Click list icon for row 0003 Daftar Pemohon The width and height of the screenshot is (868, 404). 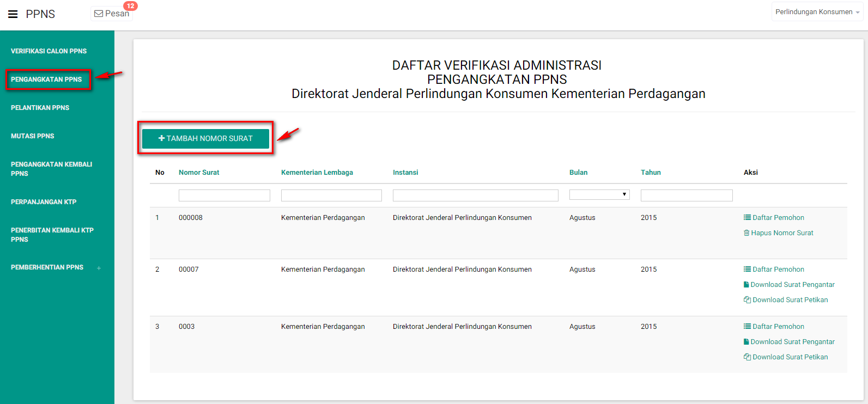[x=747, y=327]
